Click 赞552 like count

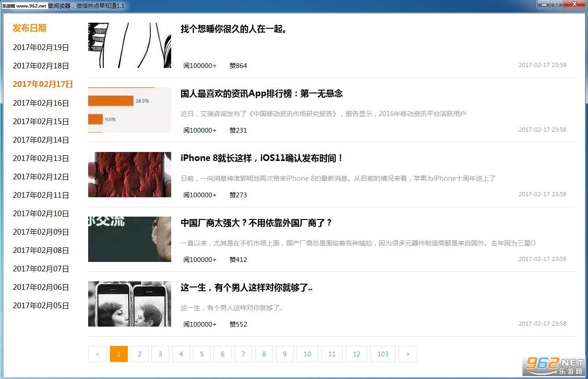[x=238, y=324]
